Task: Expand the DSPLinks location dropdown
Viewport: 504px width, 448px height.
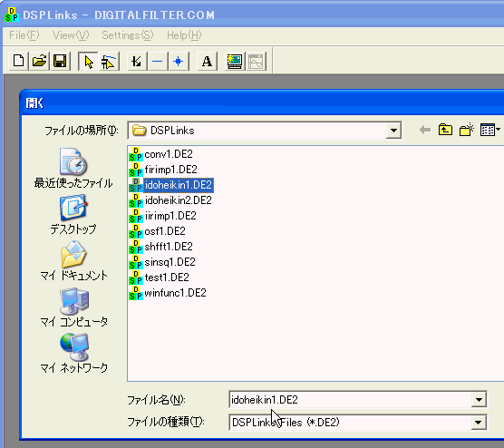Action: [x=393, y=131]
